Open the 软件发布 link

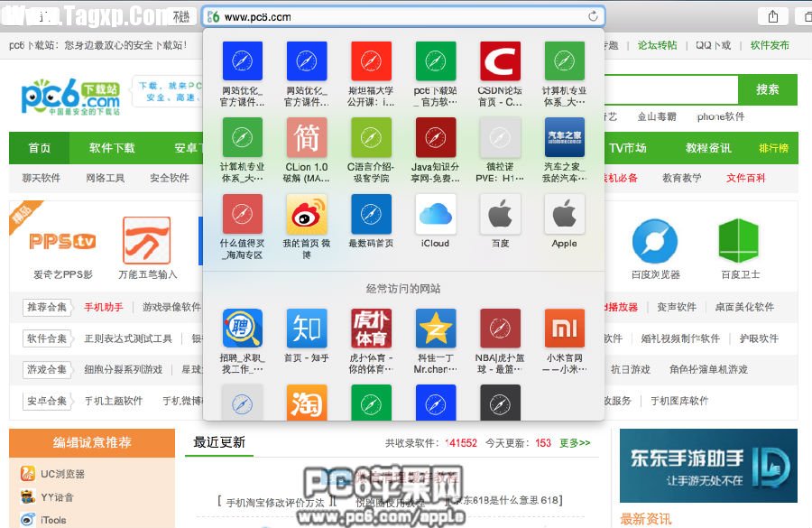click(770, 46)
